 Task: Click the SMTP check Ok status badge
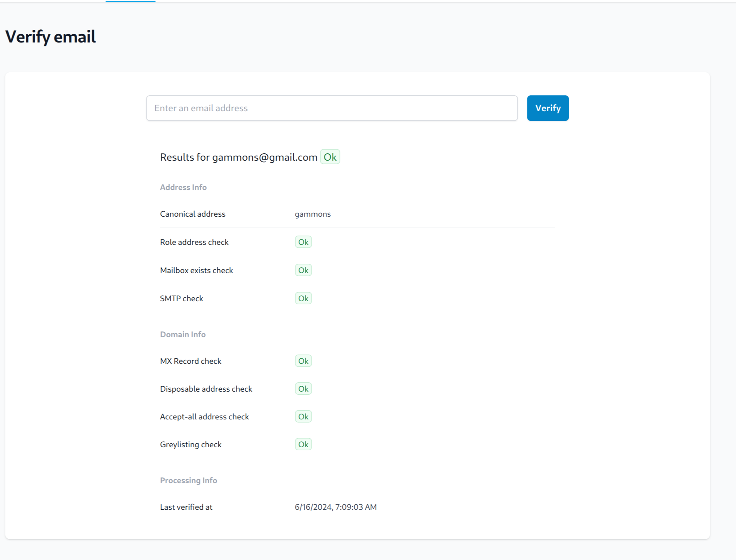[303, 299]
